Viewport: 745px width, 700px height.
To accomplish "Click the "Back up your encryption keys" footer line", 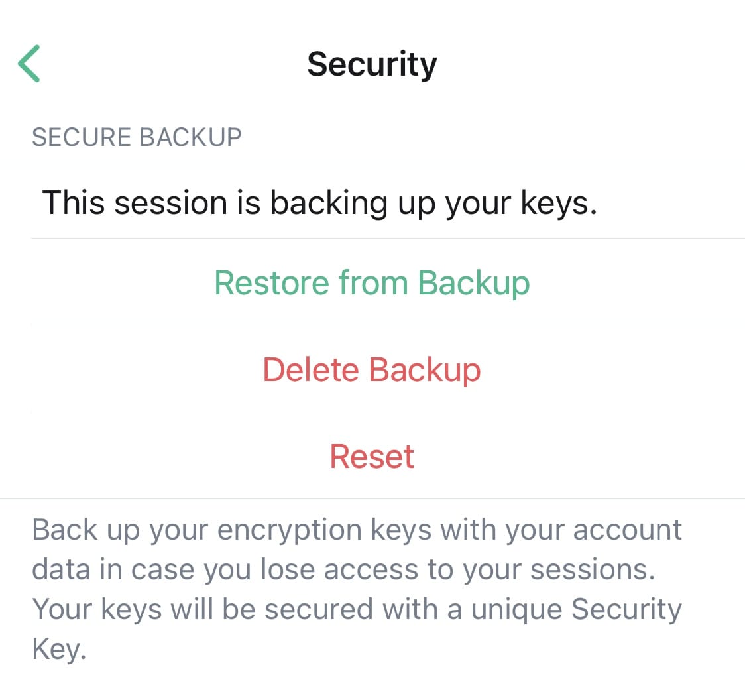I will click(x=357, y=530).
